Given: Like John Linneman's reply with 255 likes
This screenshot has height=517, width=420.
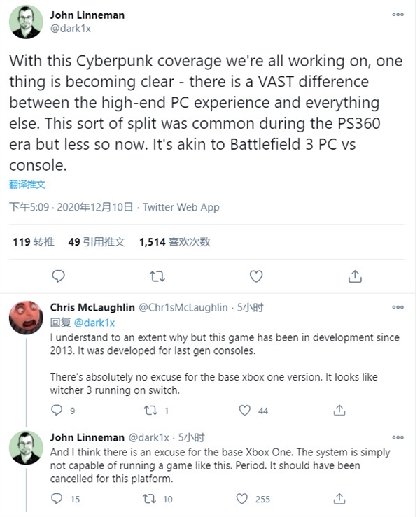Looking at the screenshot, I should click(242, 499).
